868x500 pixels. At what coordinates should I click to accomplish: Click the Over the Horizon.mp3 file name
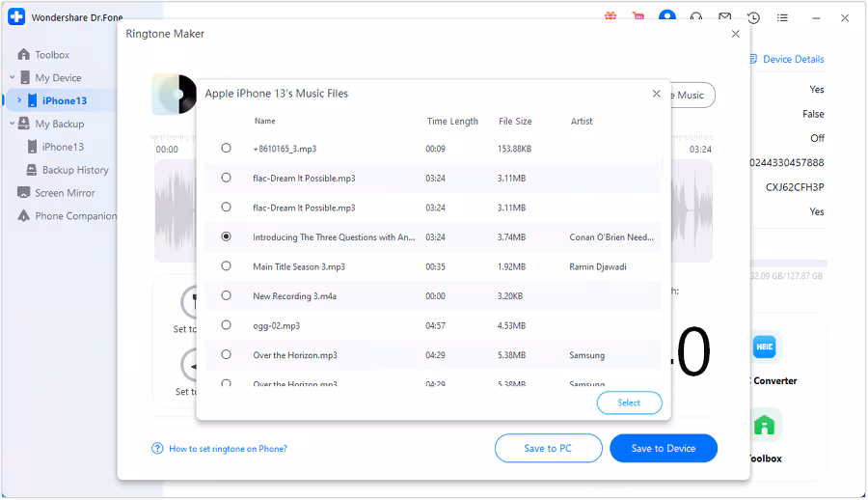(x=295, y=355)
